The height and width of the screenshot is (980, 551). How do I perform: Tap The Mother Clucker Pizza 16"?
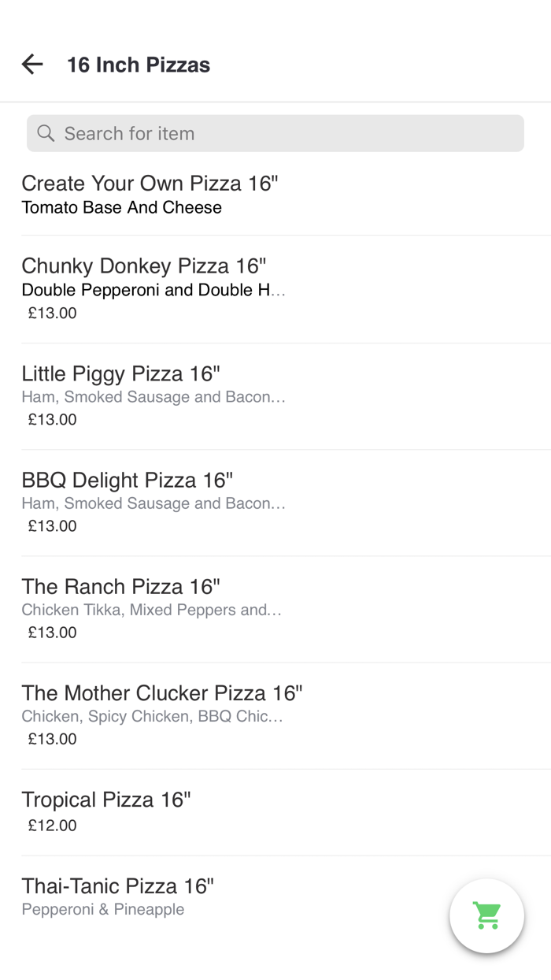[x=161, y=693]
